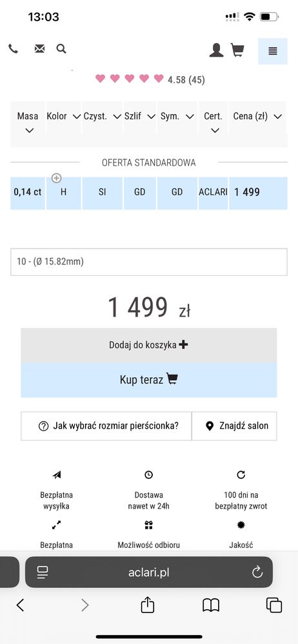This screenshot has height=644, width=298.
Task: Open Safari share sheet icon
Action: pos(148,605)
